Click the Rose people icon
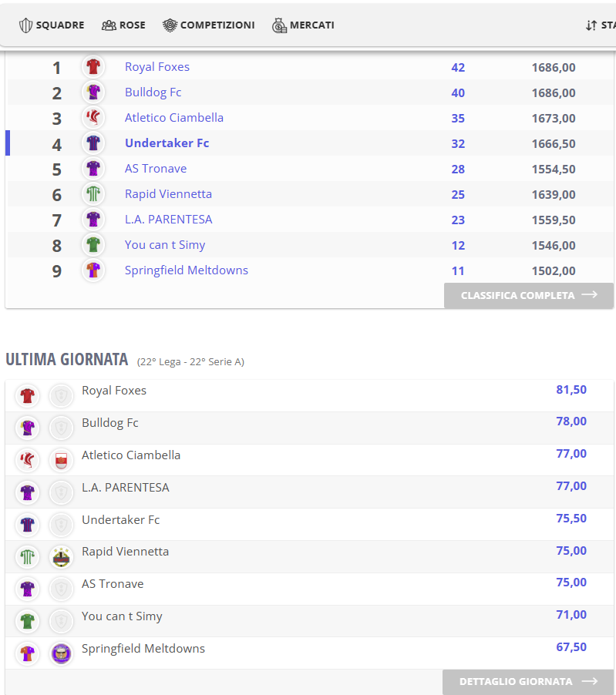Screen dimensions: 616x695 click(109, 25)
